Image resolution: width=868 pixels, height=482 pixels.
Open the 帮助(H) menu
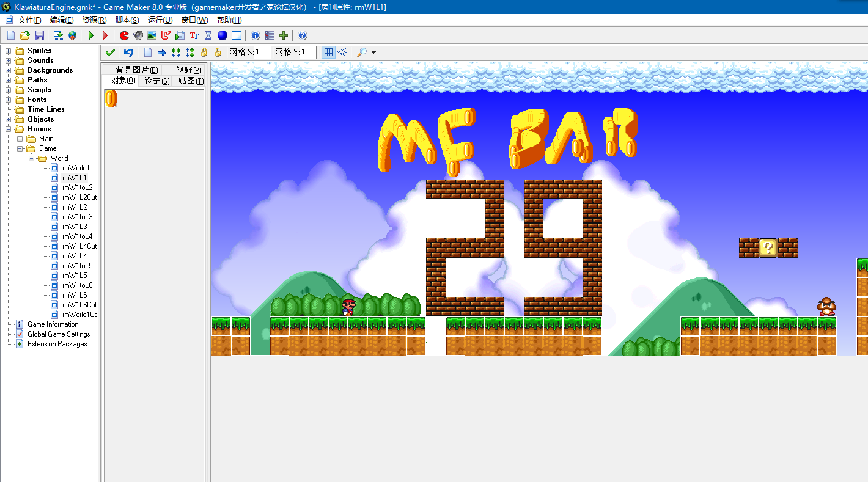(x=229, y=20)
